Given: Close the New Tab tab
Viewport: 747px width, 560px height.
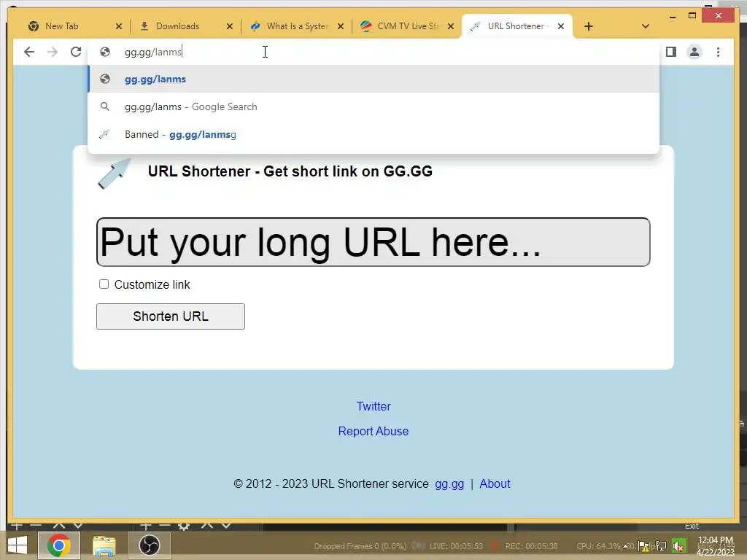Looking at the screenshot, I should point(119,26).
